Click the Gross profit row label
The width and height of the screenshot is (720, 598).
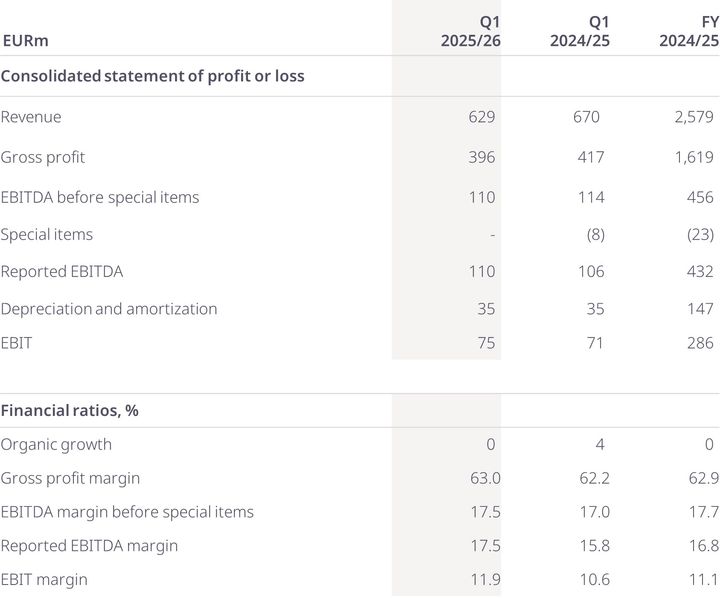point(43,157)
